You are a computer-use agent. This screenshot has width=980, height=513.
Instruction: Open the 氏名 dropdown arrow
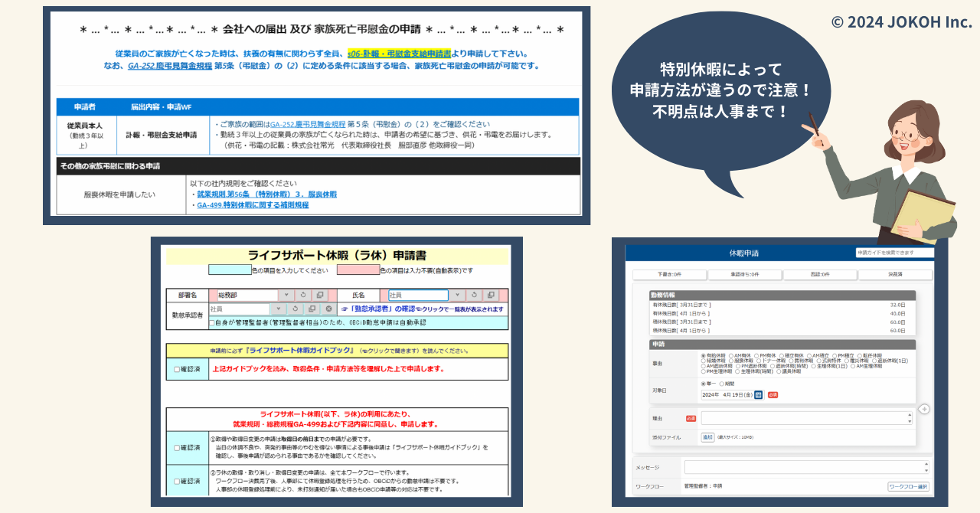457,295
